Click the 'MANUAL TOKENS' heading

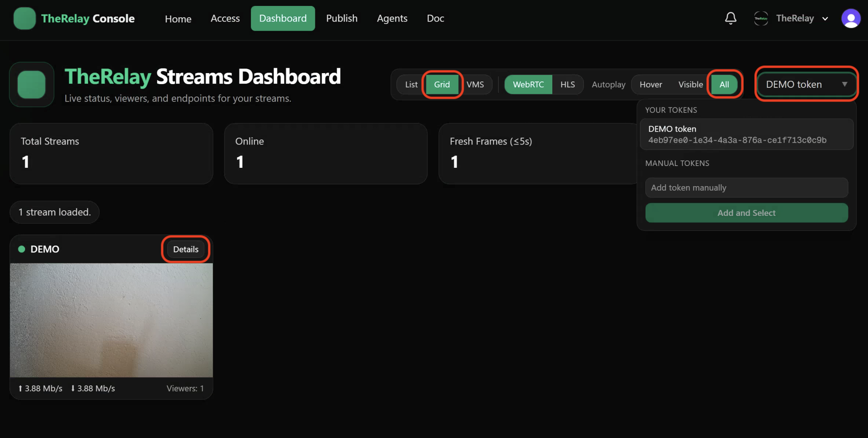tap(677, 163)
